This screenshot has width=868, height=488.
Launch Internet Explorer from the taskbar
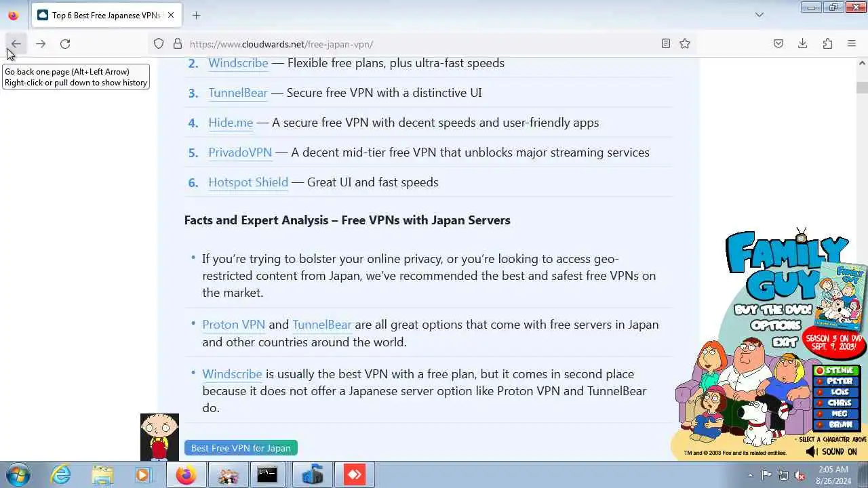point(61,474)
